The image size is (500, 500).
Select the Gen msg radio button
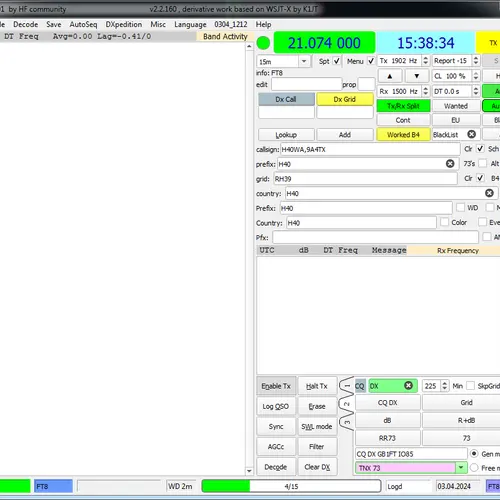pyautogui.click(x=474, y=454)
